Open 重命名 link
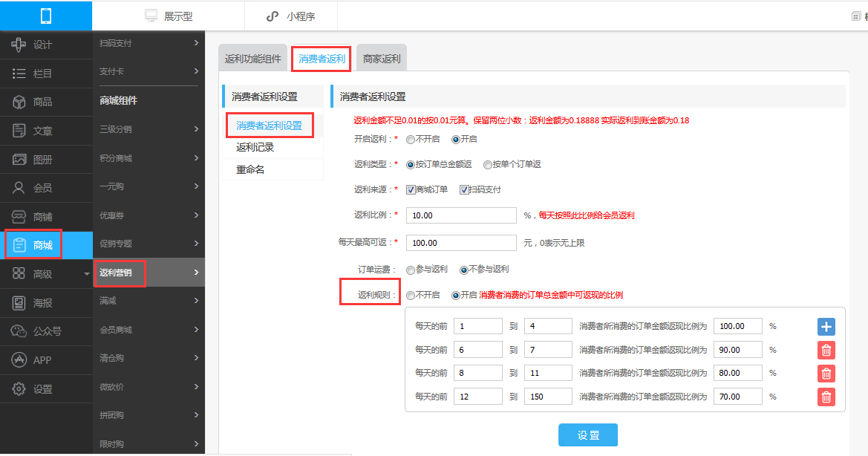868x456 pixels. tap(250, 170)
